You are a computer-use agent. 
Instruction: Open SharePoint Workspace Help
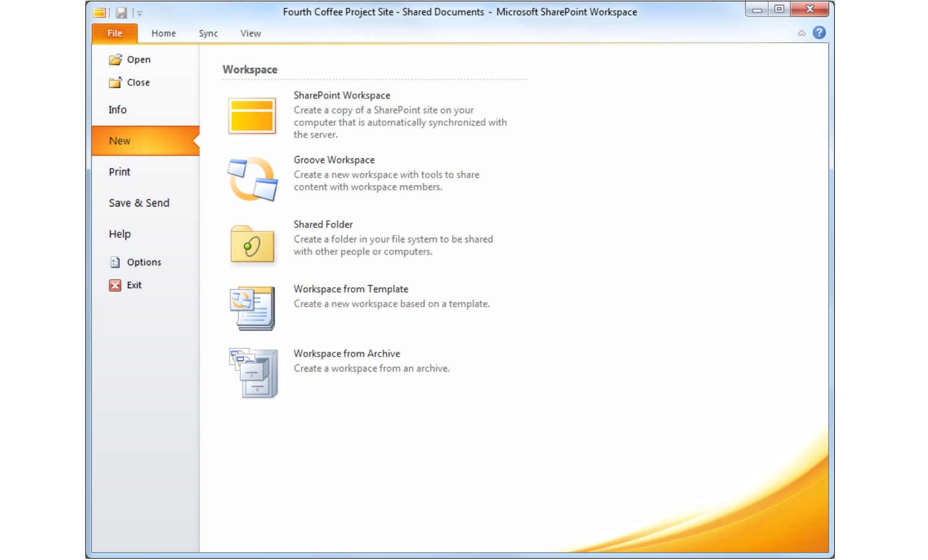(819, 32)
